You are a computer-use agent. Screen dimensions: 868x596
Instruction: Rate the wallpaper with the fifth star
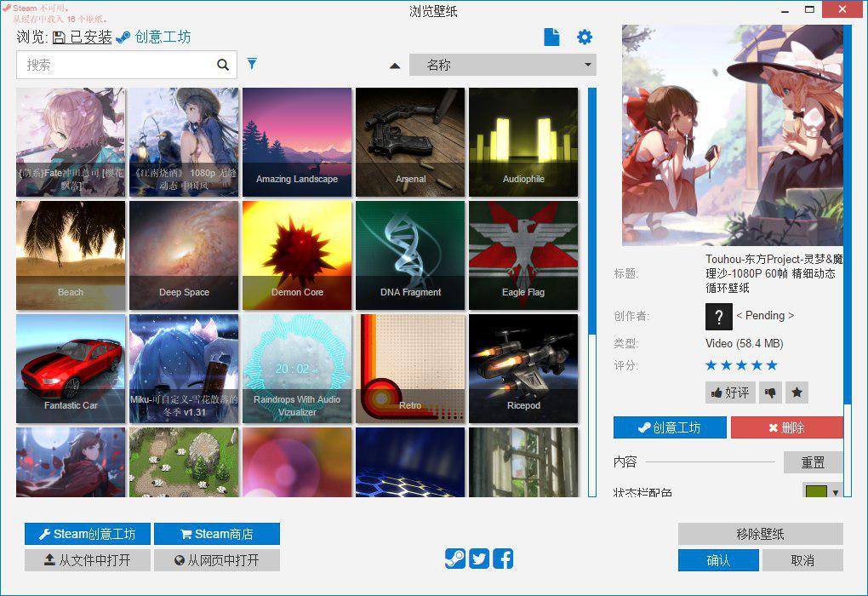click(x=772, y=365)
